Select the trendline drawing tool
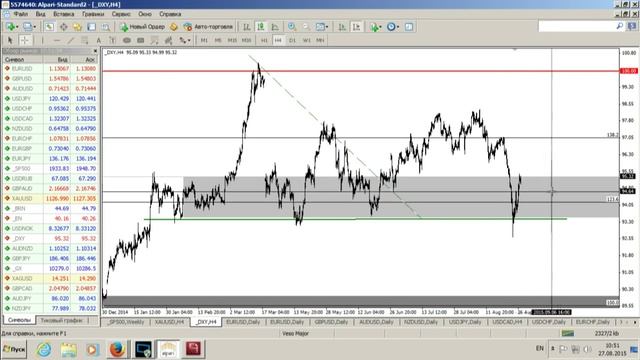 tap(71, 40)
